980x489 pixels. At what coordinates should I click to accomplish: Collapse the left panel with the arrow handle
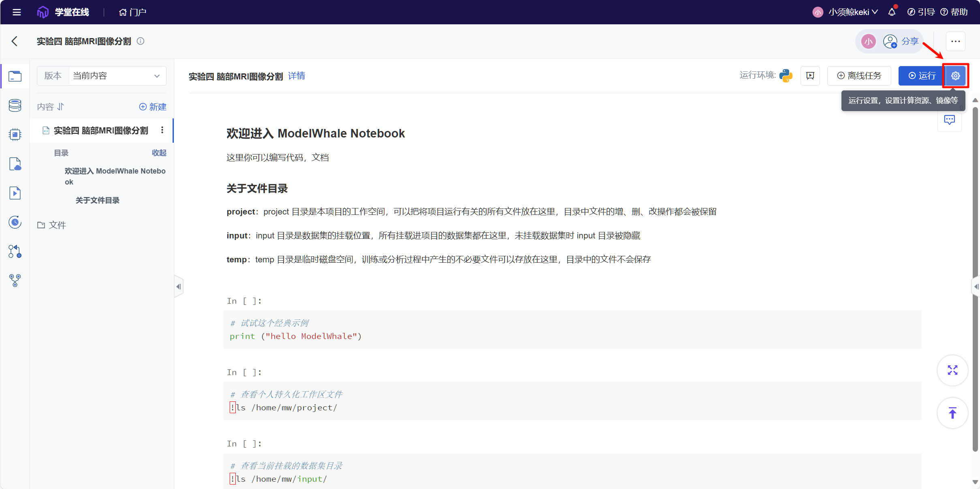(178, 287)
